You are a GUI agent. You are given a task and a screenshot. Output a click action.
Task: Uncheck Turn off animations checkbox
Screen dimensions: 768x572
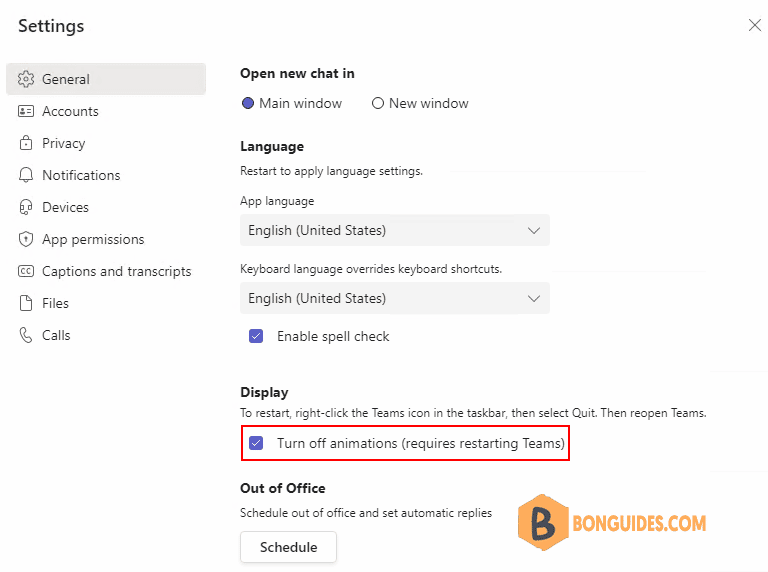tap(256, 443)
